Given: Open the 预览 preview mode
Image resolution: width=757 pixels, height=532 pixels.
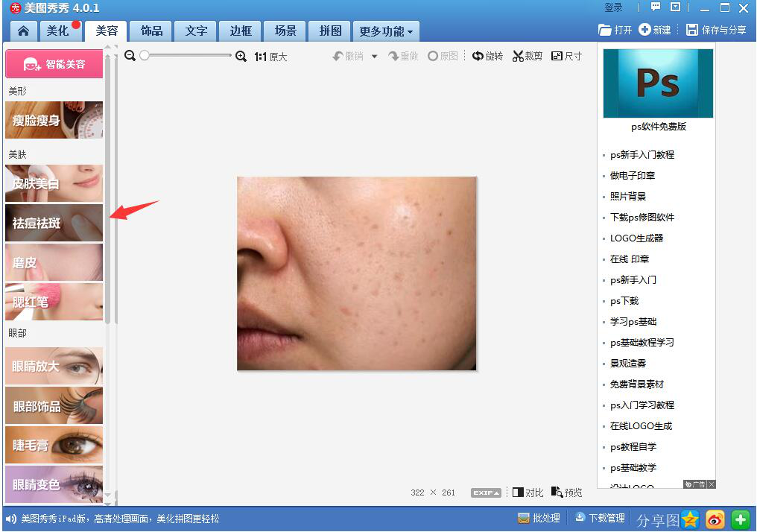Looking at the screenshot, I should coord(566,492).
